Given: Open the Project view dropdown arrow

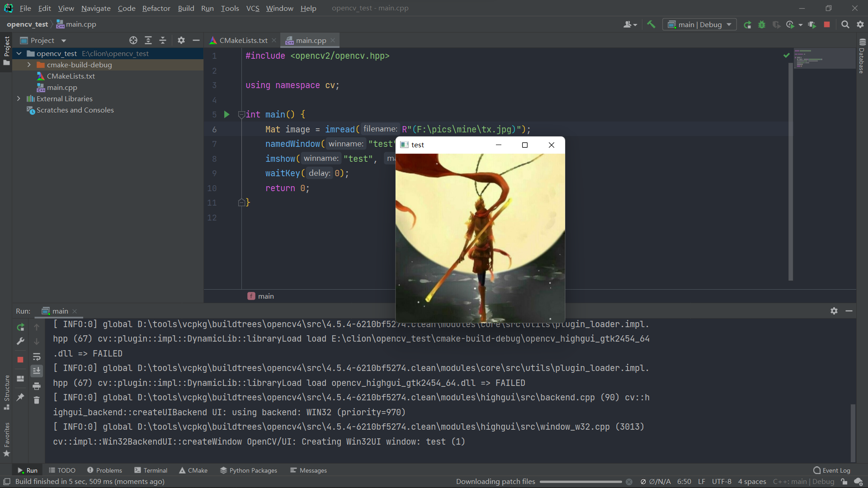Looking at the screenshot, I should pos(64,41).
